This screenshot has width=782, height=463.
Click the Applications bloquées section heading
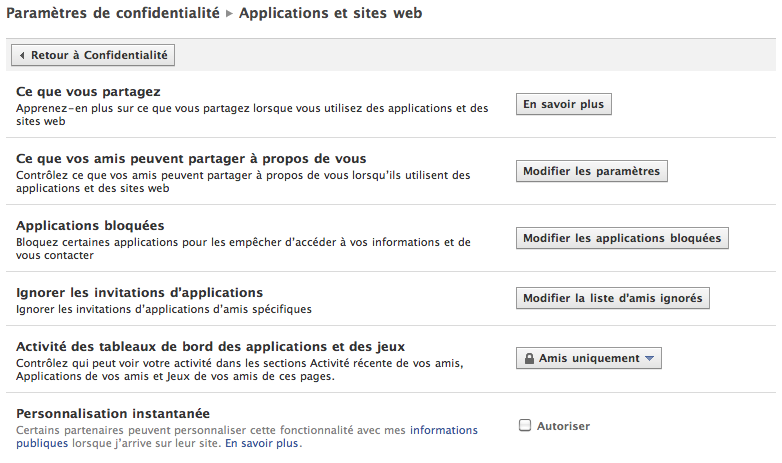pyautogui.click(x=90, y=225)
